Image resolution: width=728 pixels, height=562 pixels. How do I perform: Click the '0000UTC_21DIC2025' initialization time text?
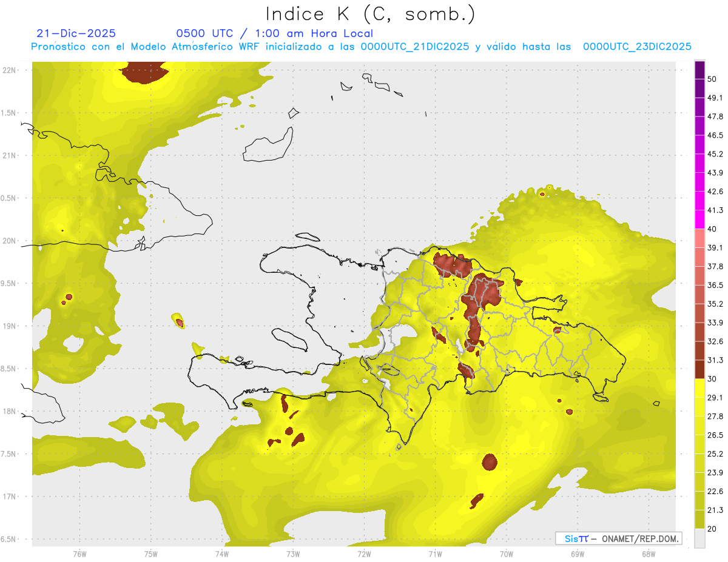click(414, 47)
